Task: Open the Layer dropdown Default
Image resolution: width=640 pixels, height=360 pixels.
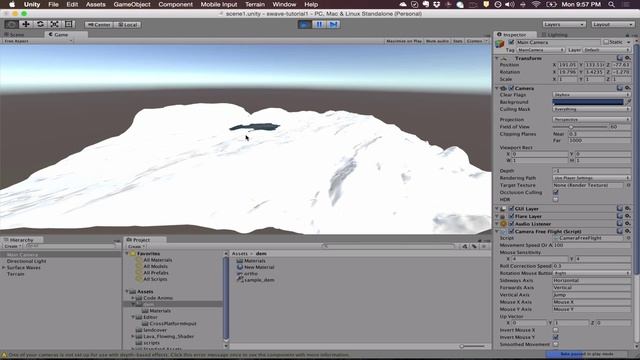Action: (x=607, y=50)
